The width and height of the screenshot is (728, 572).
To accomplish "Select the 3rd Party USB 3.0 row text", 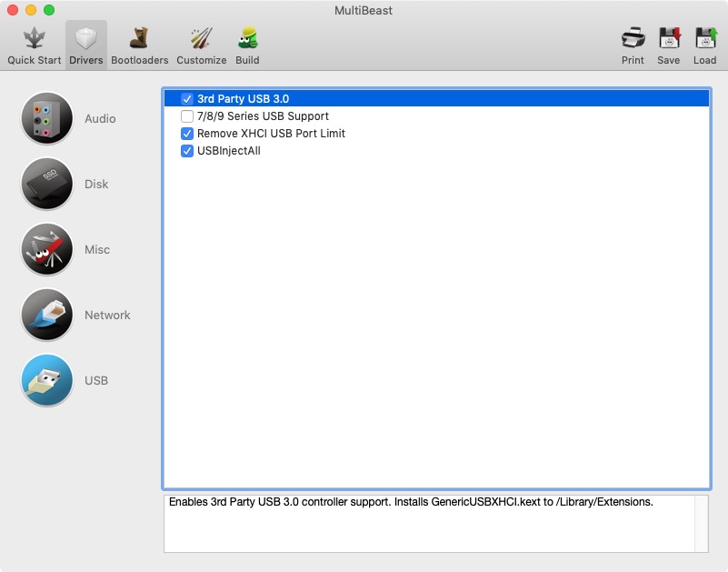I will click(243, 98).
